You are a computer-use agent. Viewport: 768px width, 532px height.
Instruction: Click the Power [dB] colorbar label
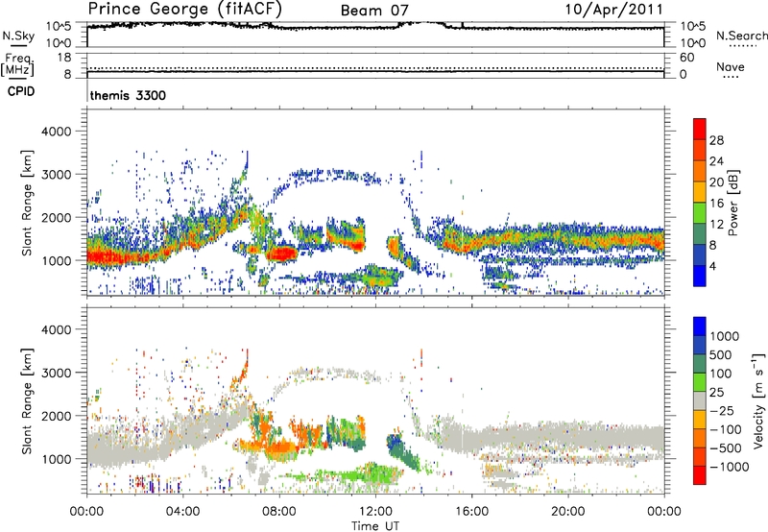click(x=732, y=203)
